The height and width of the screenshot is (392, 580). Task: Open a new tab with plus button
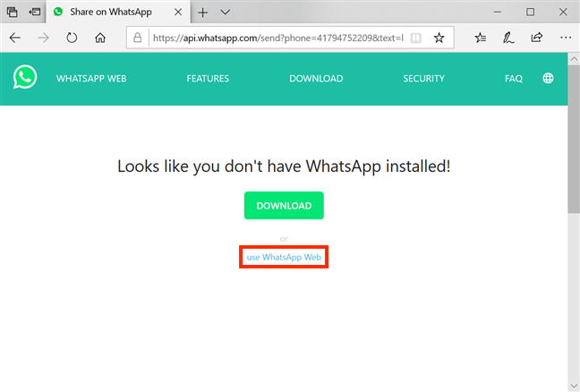click(x=202, y=13)
